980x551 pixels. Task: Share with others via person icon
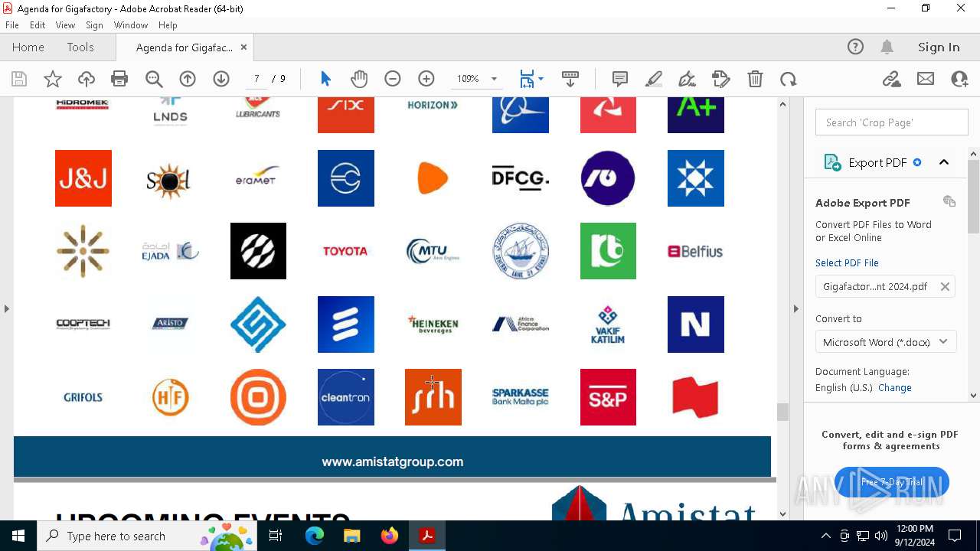point(959,79)
